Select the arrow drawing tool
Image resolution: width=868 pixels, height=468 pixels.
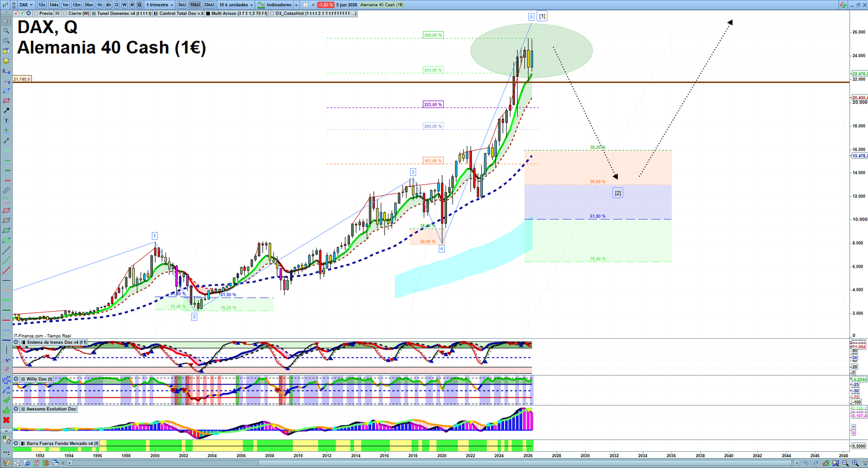point(6,111)
